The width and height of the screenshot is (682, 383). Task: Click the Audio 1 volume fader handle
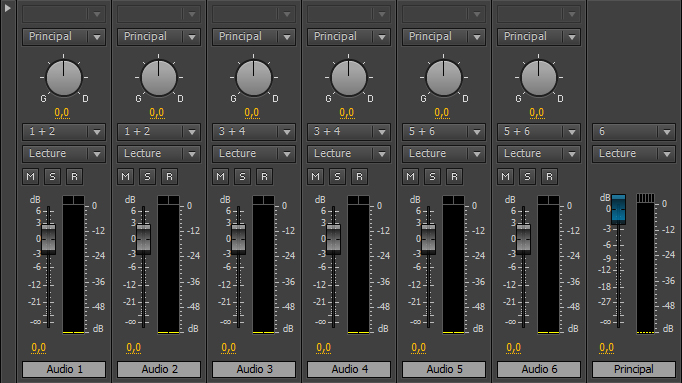click(48, 239)
